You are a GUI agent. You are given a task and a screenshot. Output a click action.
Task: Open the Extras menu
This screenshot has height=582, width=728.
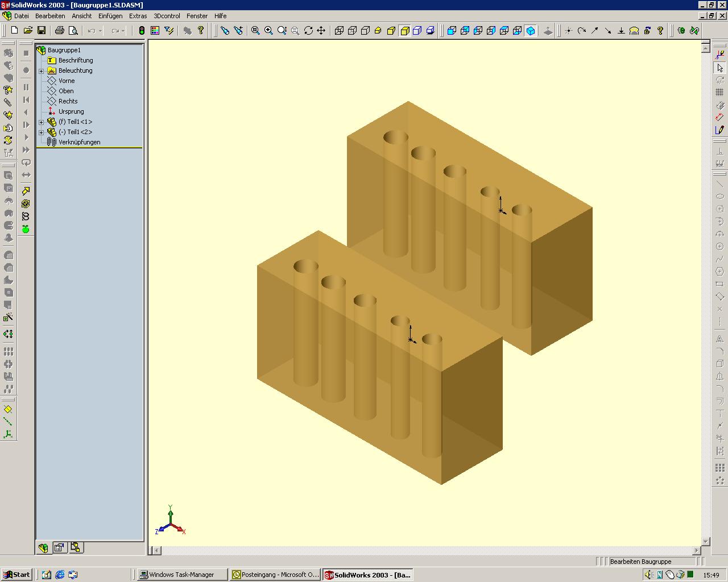coord(138,16)
